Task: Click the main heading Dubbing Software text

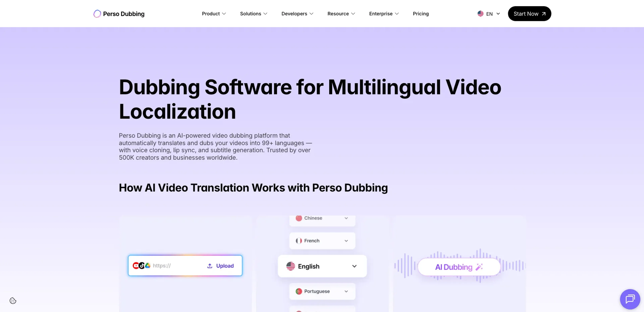Action: click(x=310, y=99)
